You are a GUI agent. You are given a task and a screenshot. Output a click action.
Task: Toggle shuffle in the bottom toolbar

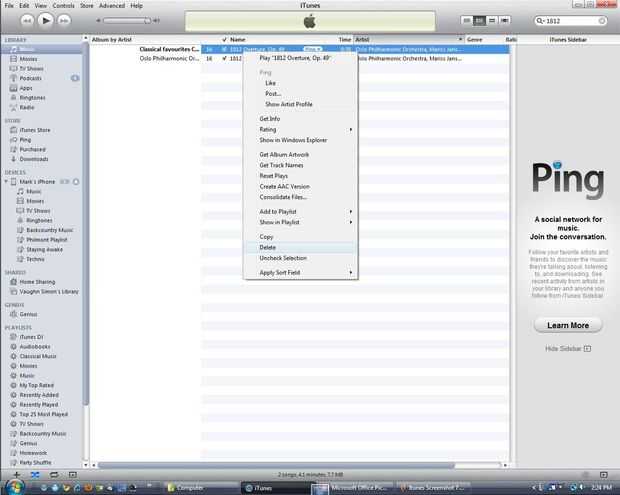point(35,474)
